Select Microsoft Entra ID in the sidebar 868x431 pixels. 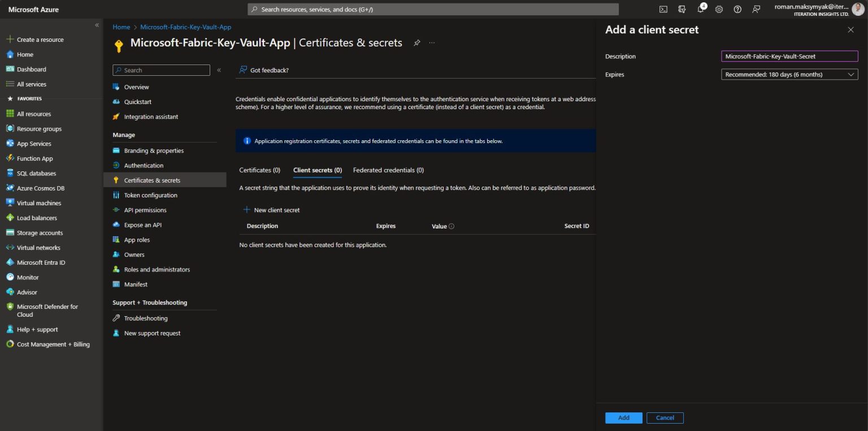click(42, 262)
